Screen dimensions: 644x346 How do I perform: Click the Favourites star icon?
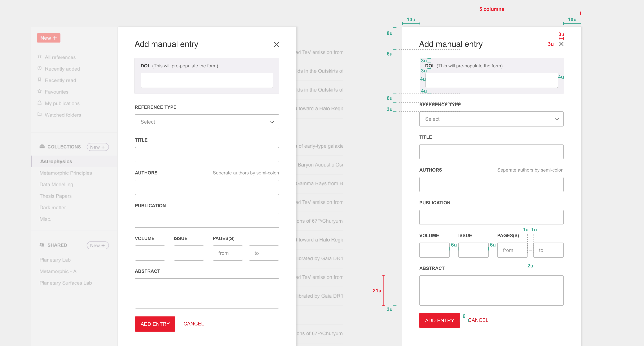point(39,91)
